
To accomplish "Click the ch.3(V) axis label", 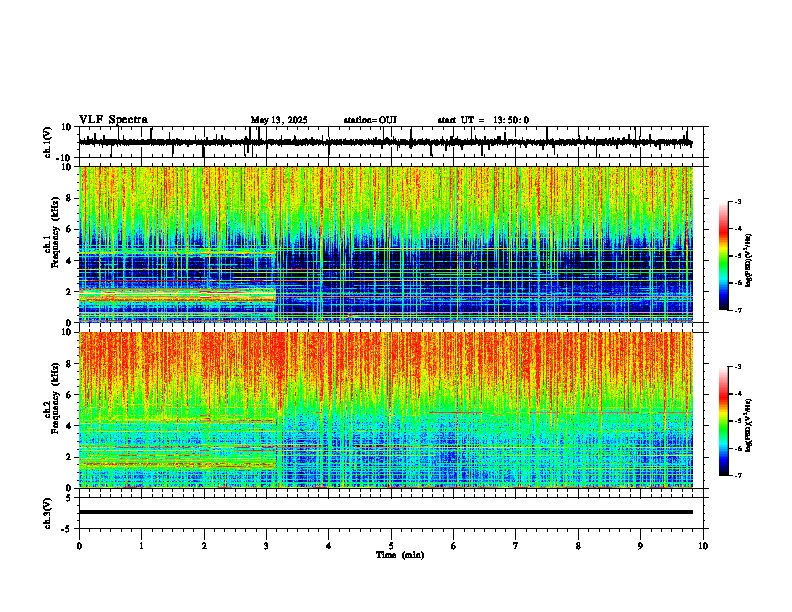I will point(48,513).
